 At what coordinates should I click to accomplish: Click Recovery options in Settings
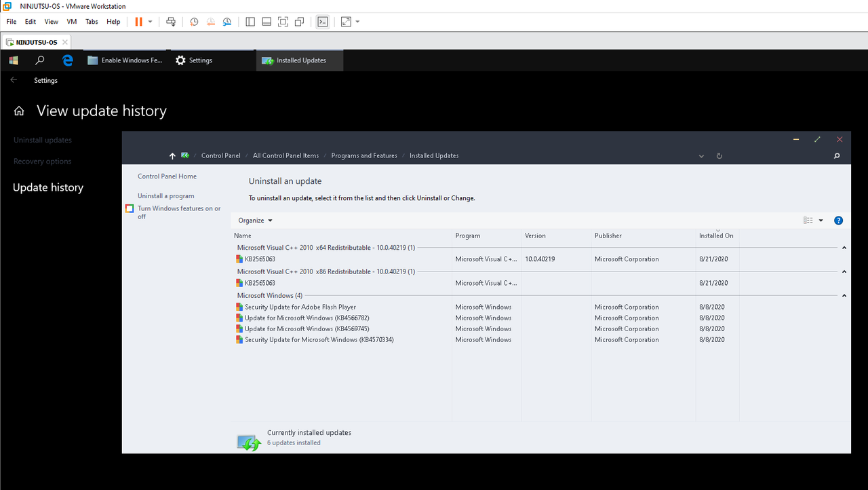coord(42,162)
